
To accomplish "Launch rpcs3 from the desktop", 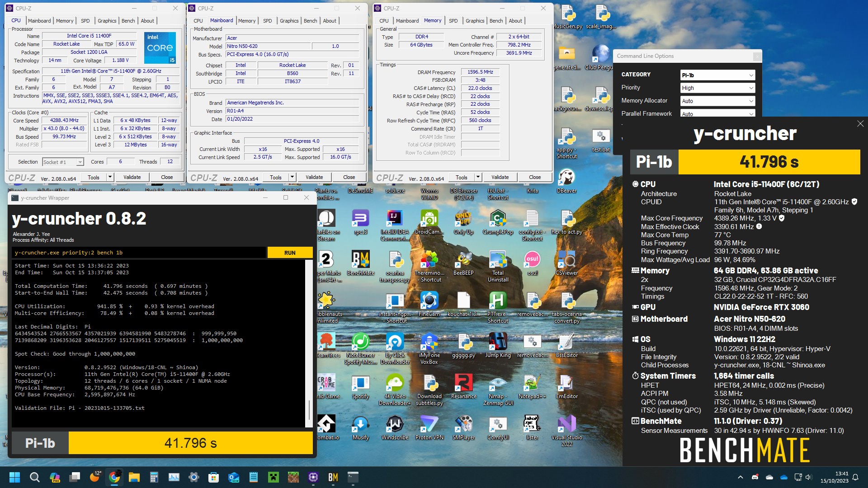I will (360, 222).
